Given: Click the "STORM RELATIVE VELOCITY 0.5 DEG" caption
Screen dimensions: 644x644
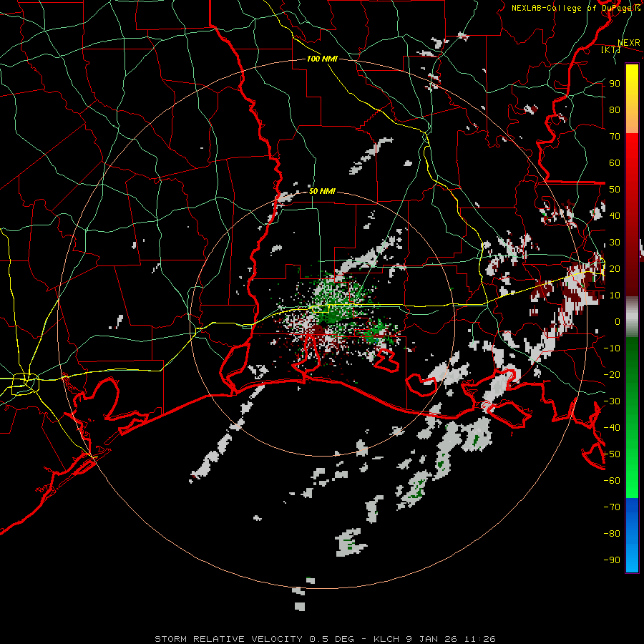Looking at the screenshot, I should 254,639.
